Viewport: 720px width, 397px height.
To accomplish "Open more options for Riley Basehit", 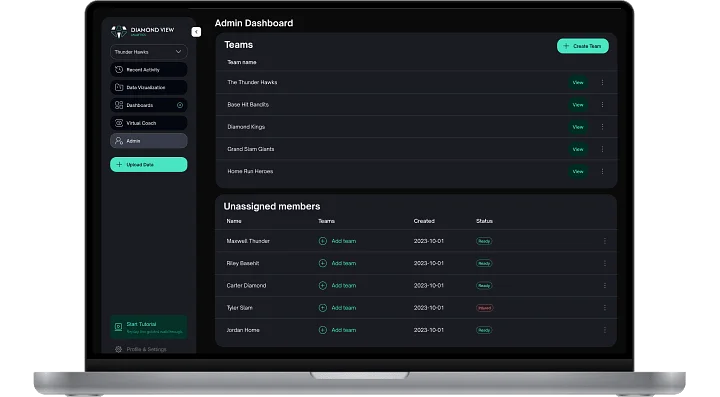I will [x=605, y=263].
